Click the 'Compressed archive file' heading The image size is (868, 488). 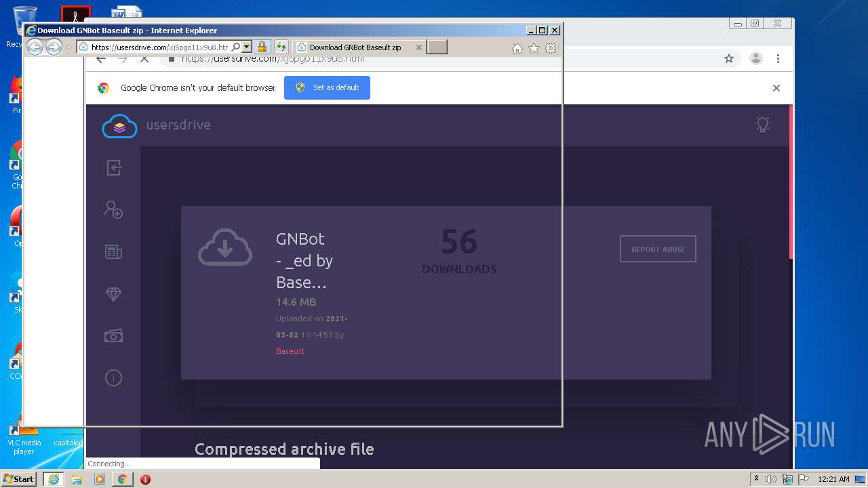(284, 449)
